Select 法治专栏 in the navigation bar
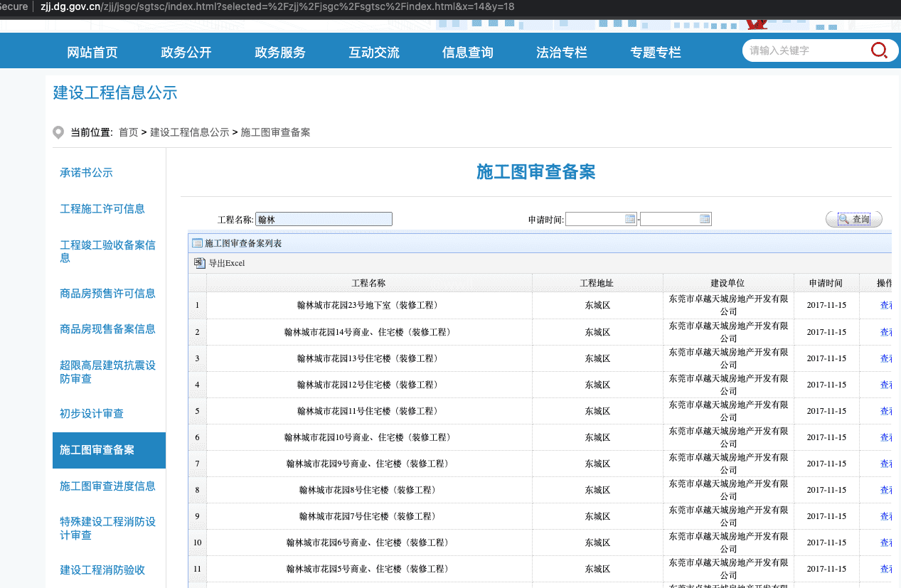 coord(562,53)
